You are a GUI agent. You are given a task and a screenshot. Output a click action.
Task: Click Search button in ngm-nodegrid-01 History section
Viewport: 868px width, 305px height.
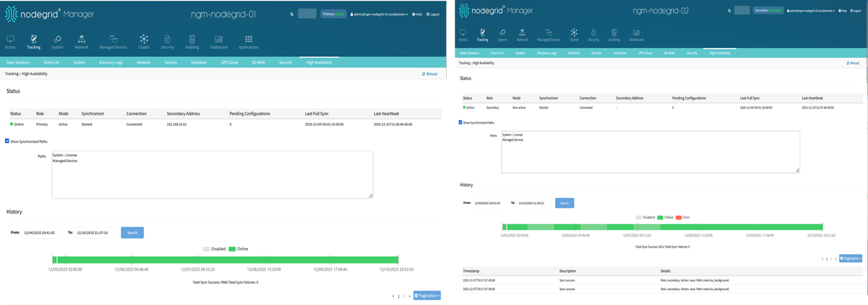coord(132,233)
